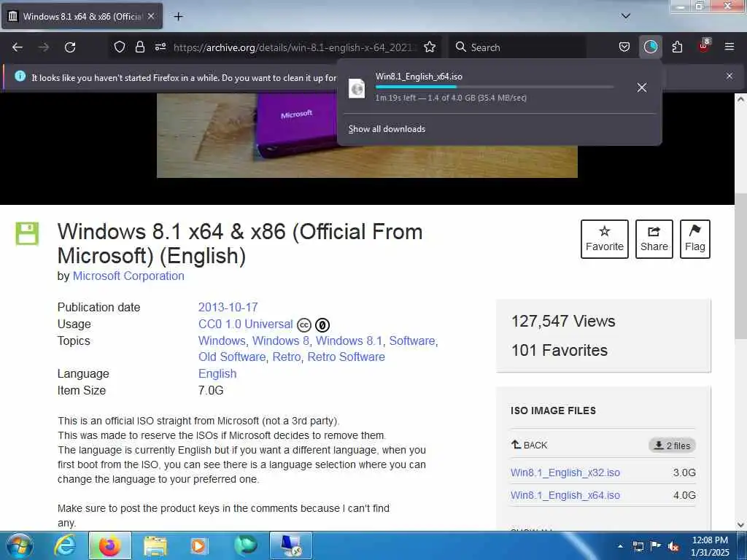Download Win8.1_English_x64.iso from file list
This screenshot has width=747, height=560.
coord(565,495)
